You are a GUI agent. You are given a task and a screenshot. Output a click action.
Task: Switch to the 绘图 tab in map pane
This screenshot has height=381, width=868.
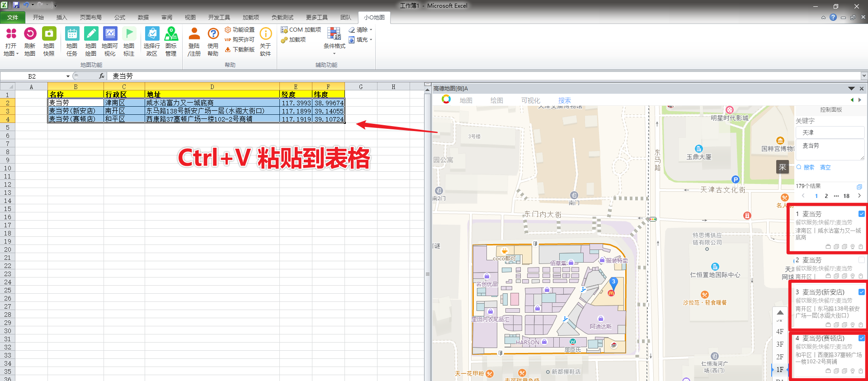pyautogui.click(x=497, y=100)
